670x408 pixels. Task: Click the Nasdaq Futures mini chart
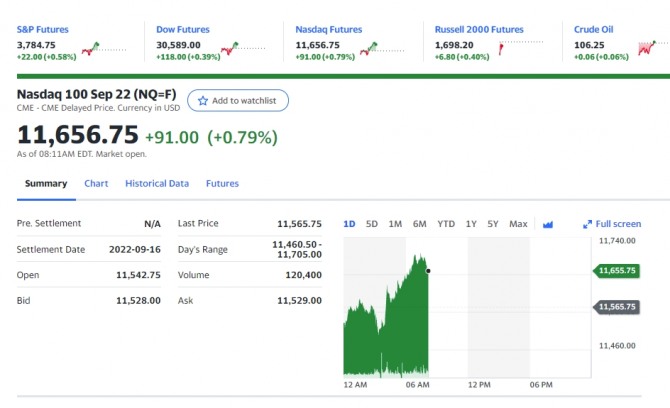coord(386,47)
